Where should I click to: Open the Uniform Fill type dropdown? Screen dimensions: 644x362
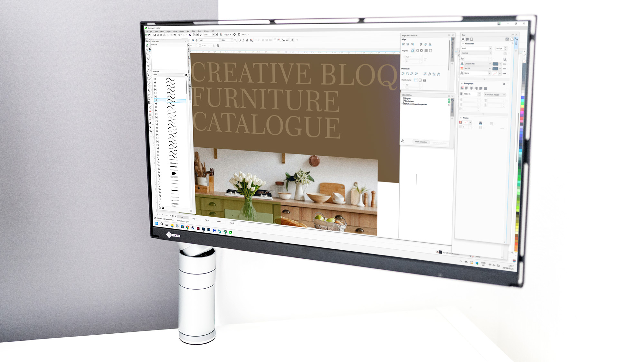[478, 64]
